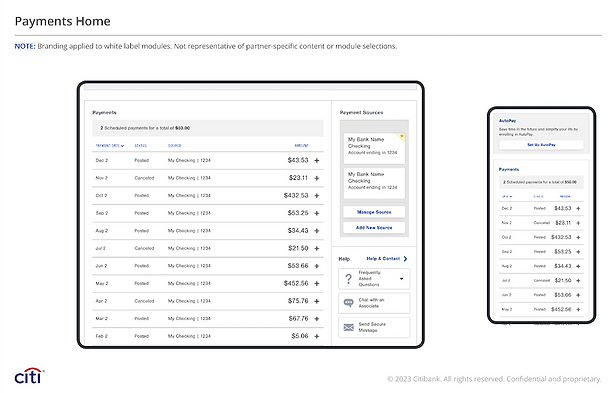Sort by Amount column header
Image resolution: width=616 pixels, height=393 pixels.
click(x=301, y=146)
